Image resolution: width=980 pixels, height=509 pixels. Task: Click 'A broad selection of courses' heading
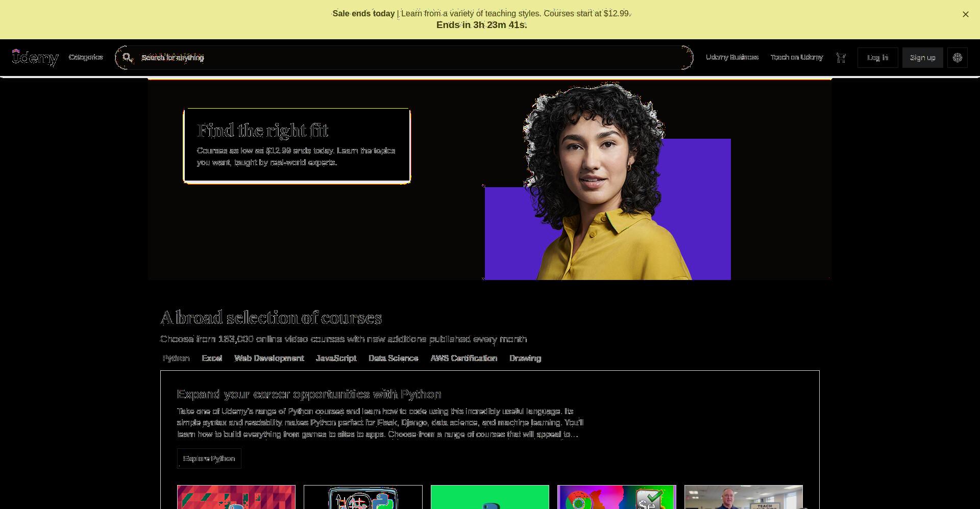[x=271, y=318]
